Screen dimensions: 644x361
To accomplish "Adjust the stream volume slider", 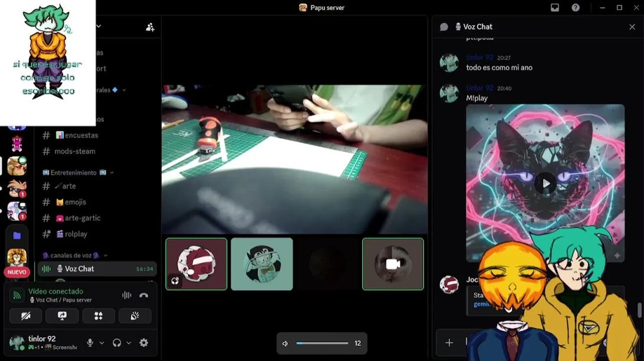I will [322, 343].
